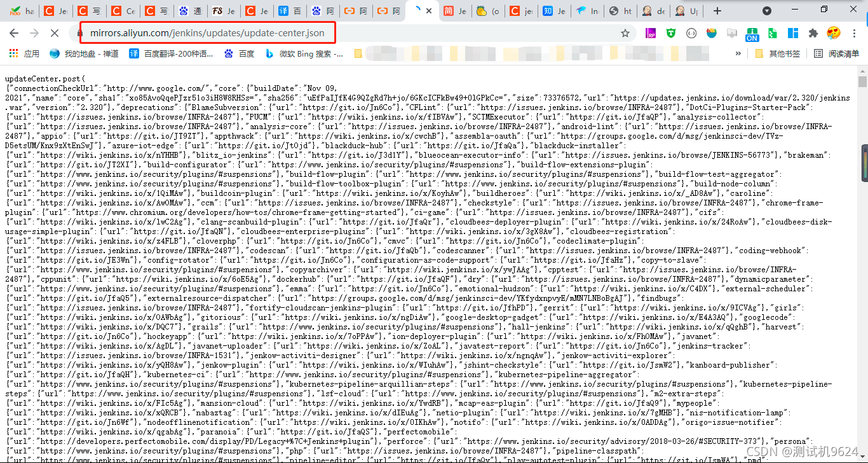Open the purple RP extension icon

click(x=651, y=33)
